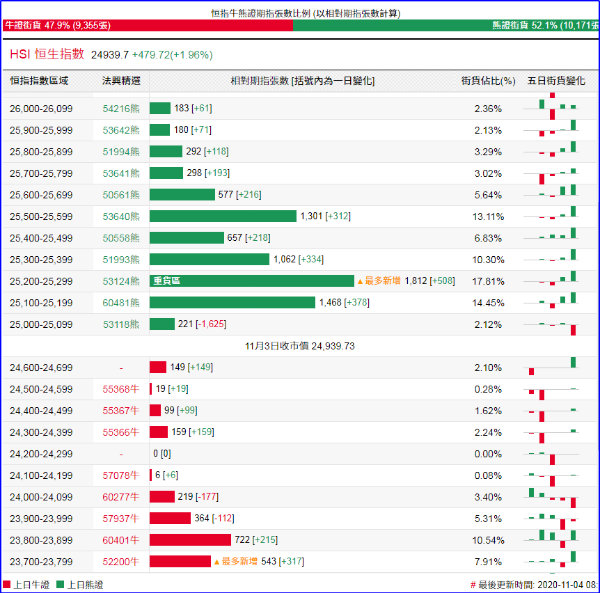Open bull warrant link 55366牛
Viewport: 600px width, 593px height.
tap(121, 433)
